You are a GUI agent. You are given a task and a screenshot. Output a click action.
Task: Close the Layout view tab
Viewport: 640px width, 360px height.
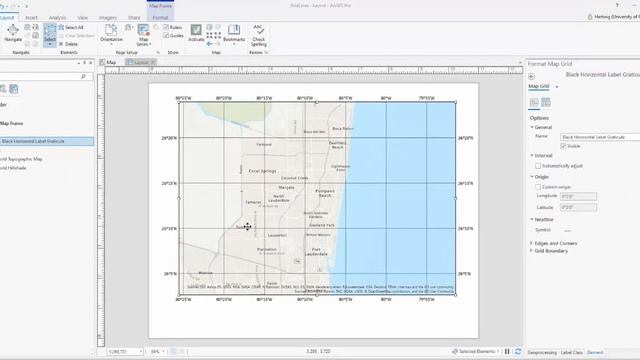click(153, 62)
